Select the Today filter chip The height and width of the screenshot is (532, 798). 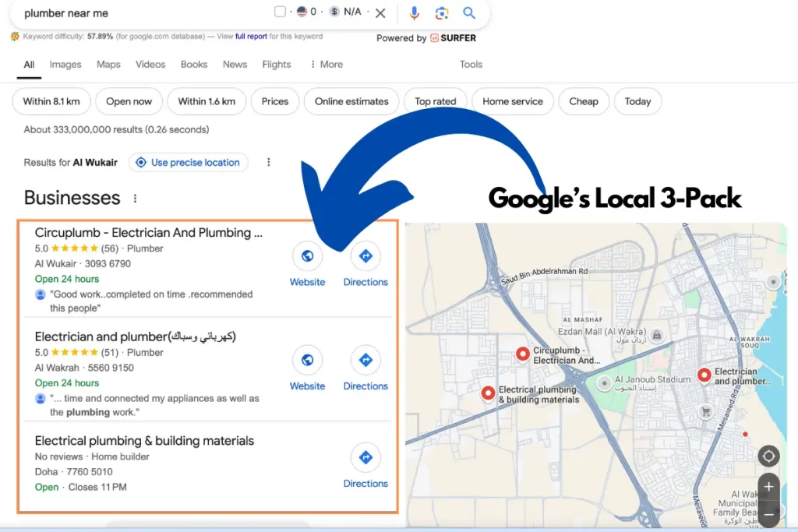click(x=637, y=101)
